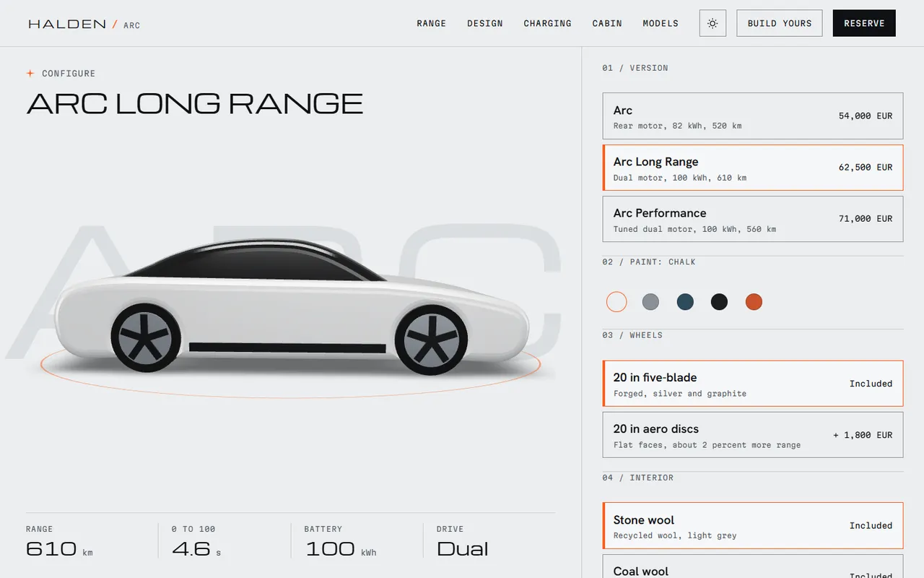Viewport: 924px width, 578px height.
Task: Click the CONFIGURE label above the title
Action: [x=68, y=74]
